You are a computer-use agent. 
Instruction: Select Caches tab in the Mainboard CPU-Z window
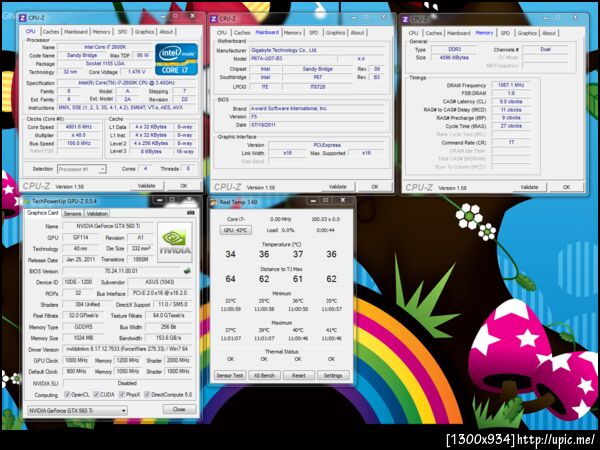pyautogui.click(x=242, y=33)
